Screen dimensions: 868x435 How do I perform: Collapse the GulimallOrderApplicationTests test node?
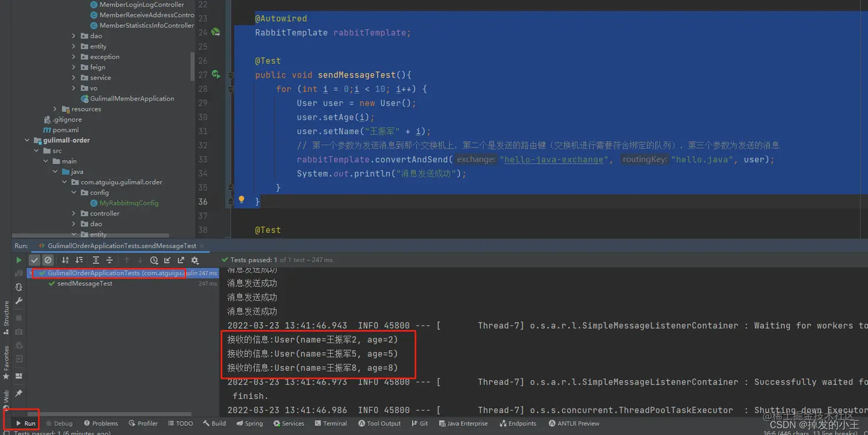click(31, 274)
